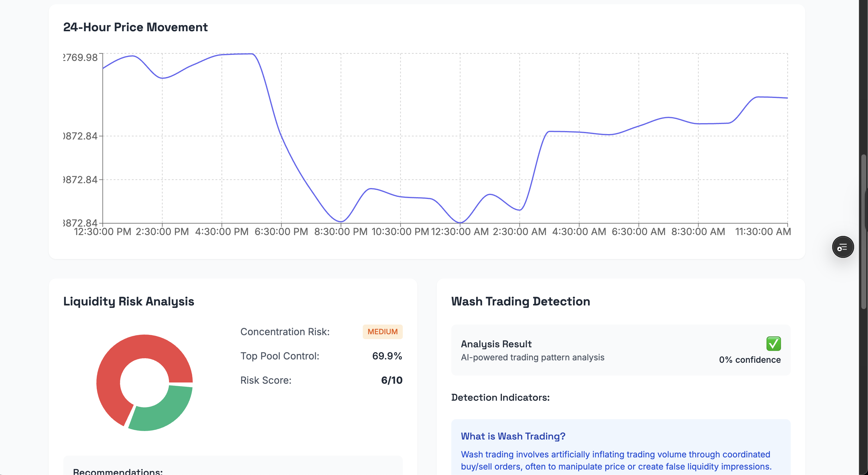The height and width of the screenshot is (475, 868).
Task: Click the 12:30:00 AM axis label
Action: tap(459, 232)
